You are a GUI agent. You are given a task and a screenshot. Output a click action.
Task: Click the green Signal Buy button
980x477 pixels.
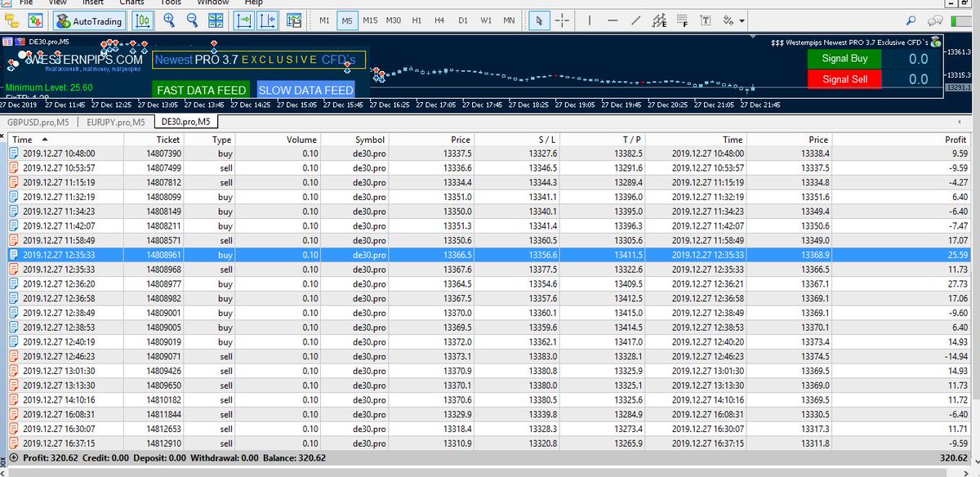(844, 59)
